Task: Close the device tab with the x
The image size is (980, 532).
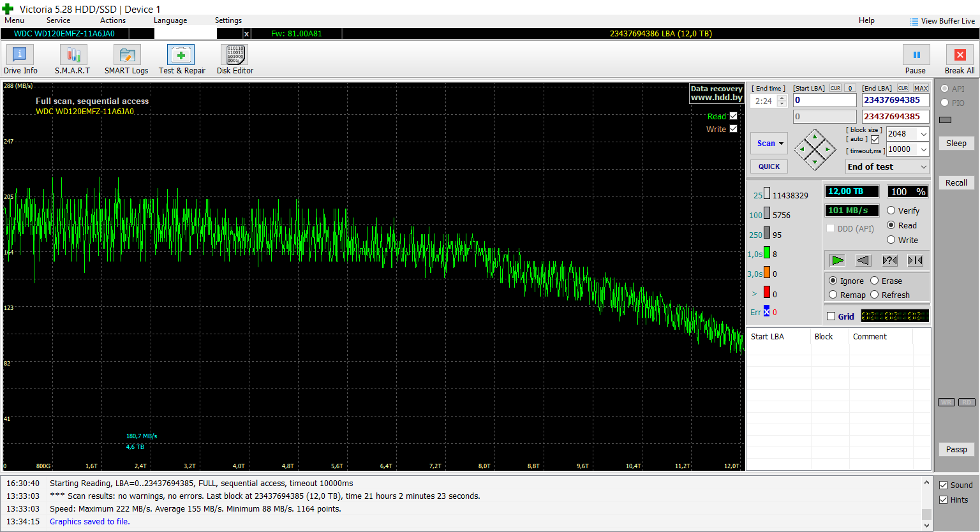Action: click(247, 34)
